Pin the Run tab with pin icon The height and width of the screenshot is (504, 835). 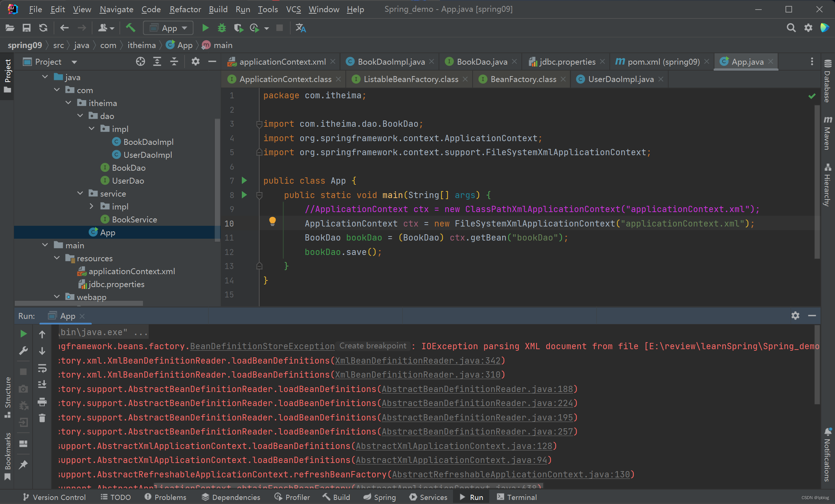click(23, 464)
